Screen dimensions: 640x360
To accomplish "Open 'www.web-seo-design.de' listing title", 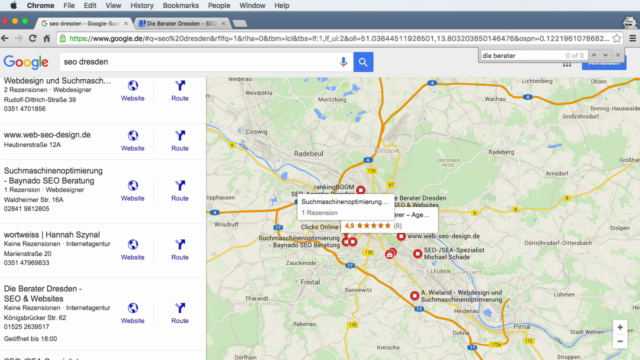I will (x=47, y=135).
